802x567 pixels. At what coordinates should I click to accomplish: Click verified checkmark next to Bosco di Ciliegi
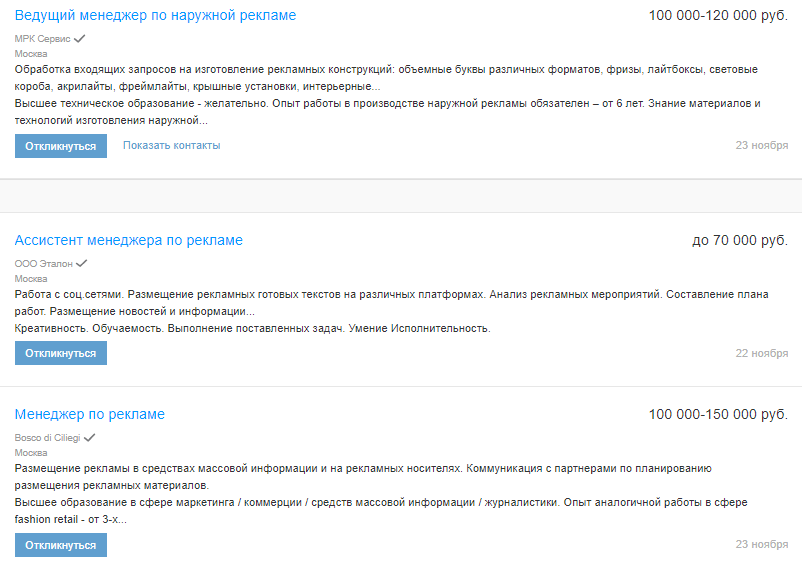(90, 437)
